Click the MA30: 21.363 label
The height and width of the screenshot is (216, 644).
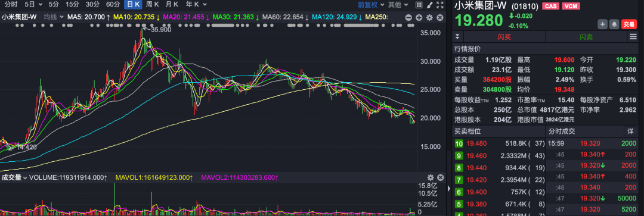pos(236,17)
